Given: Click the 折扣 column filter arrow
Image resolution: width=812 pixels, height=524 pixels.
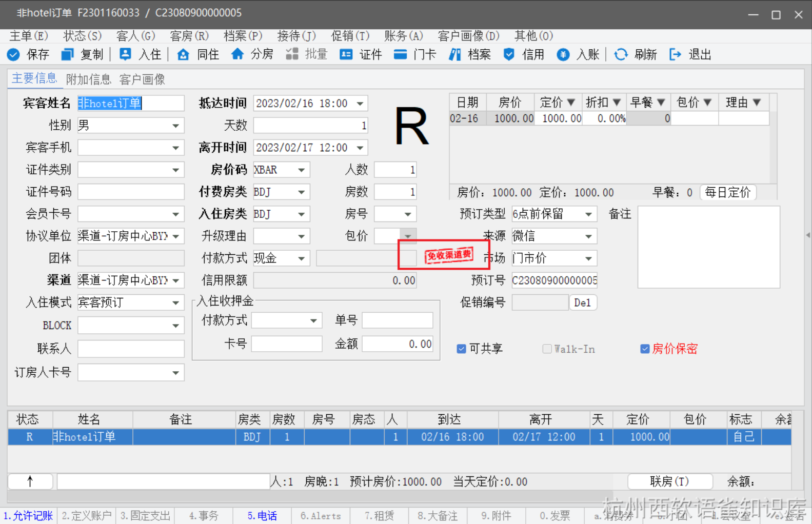Looking at the screenshot, I should [x=617, y=103].
